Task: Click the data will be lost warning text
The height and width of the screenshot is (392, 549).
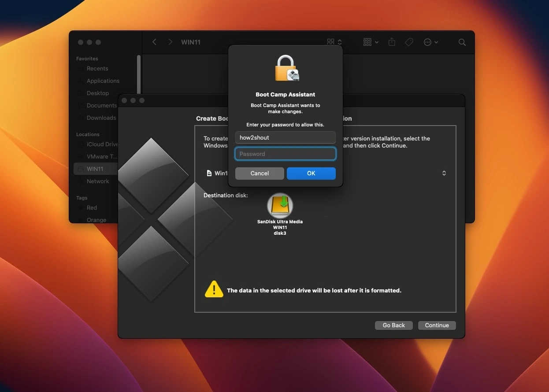Action: tap(314, 290)
